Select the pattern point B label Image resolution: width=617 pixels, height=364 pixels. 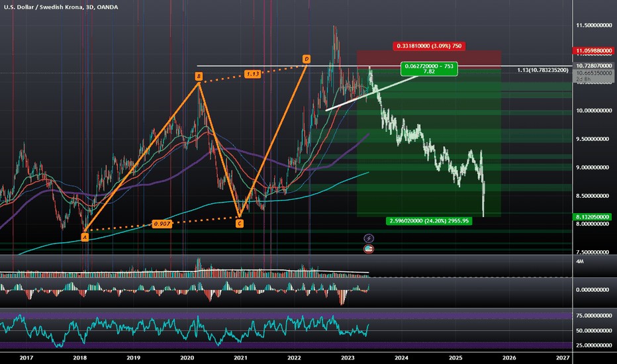point(199,76)
